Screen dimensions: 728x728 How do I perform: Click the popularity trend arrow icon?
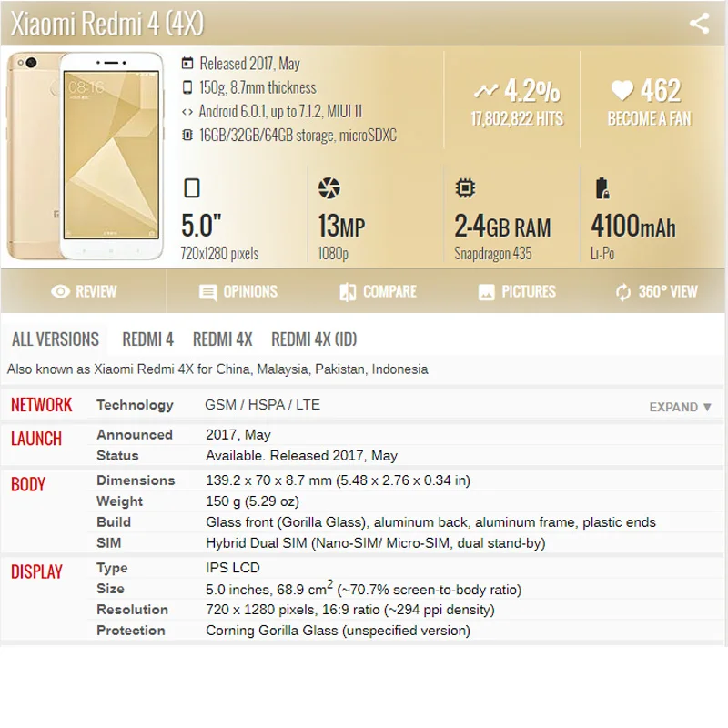pyautogui.click(x=486, y=90)
